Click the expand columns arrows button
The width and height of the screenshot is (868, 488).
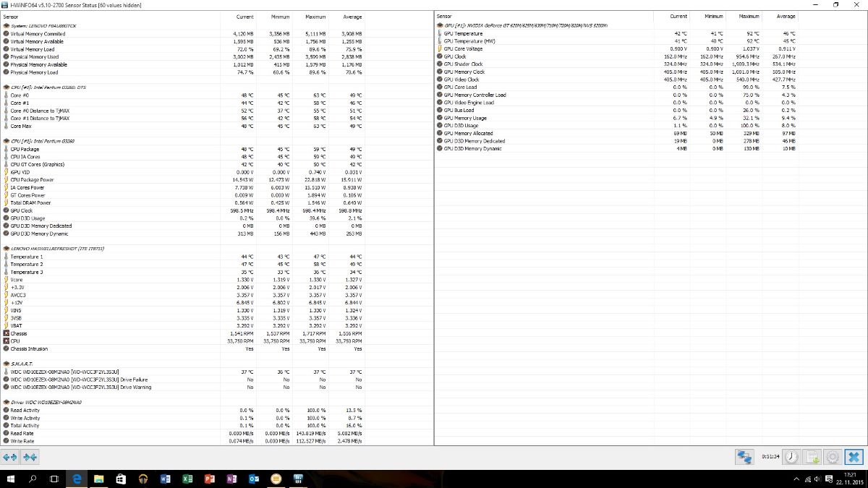pos(10,457)
